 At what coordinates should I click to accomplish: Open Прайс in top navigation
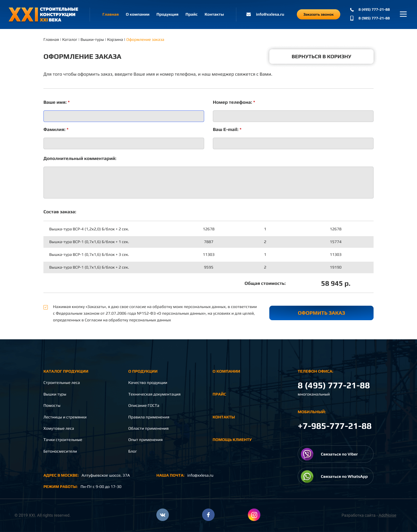tap(191, 14)
